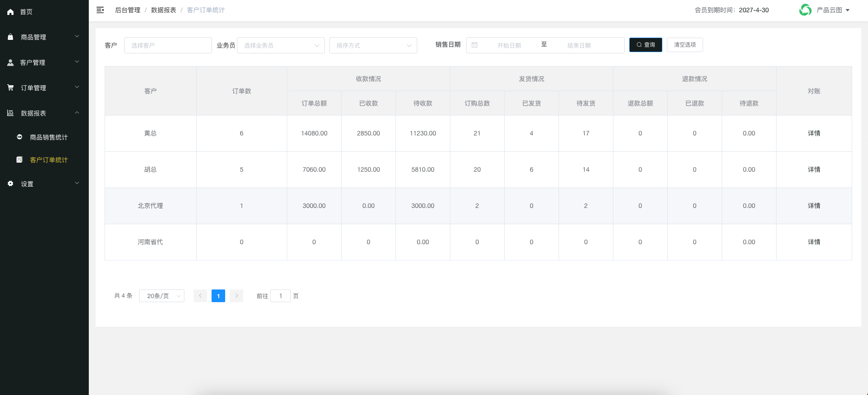Open 客户管理 menu
Screen dimensions: 868x395
tap(33, 63)
